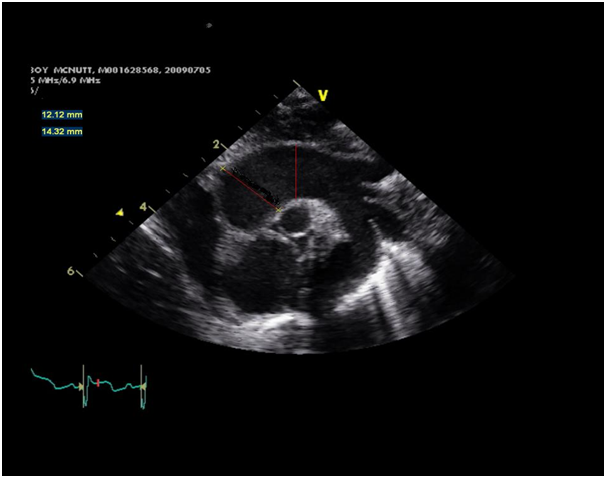Click the yellow V orientation marker
This screenshot has height=478, width=606.
pyautogui.click(x=323, y=95)
